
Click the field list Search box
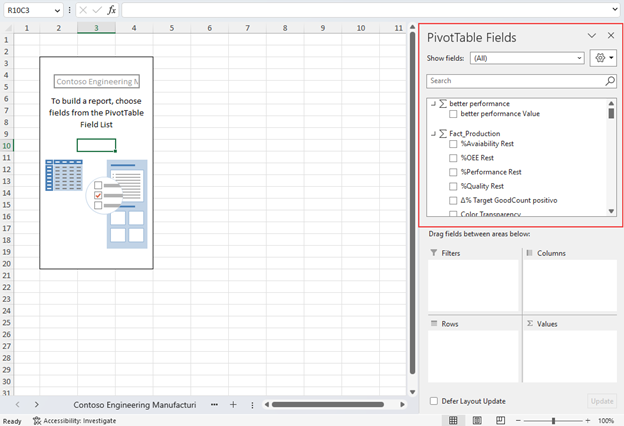point(516,81)
